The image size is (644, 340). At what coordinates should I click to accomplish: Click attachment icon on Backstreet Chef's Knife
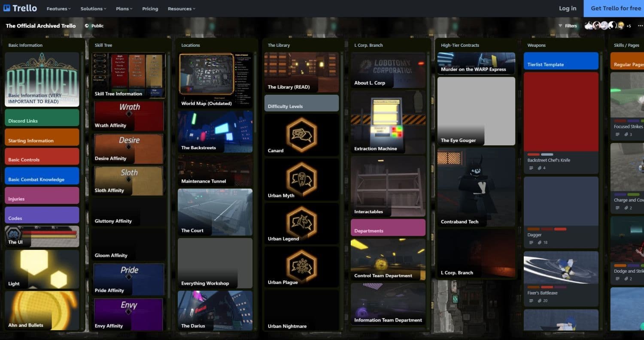click(540, 168)
